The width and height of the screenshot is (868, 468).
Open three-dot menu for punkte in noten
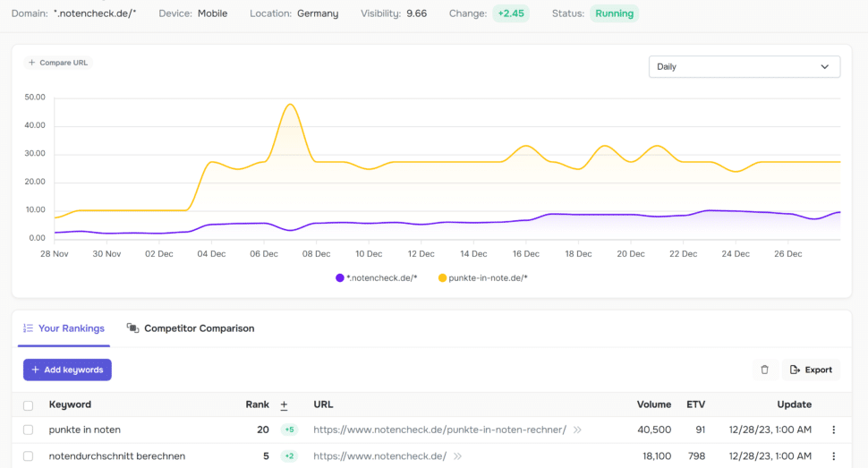coord(834,430)
